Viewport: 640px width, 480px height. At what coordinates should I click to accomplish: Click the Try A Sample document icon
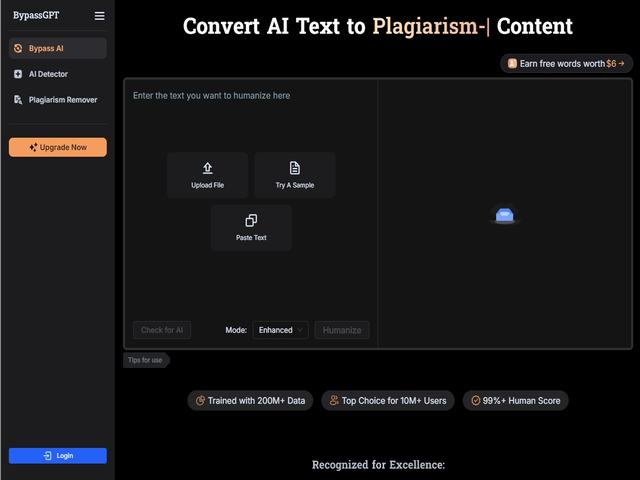[x=295, y=168]
